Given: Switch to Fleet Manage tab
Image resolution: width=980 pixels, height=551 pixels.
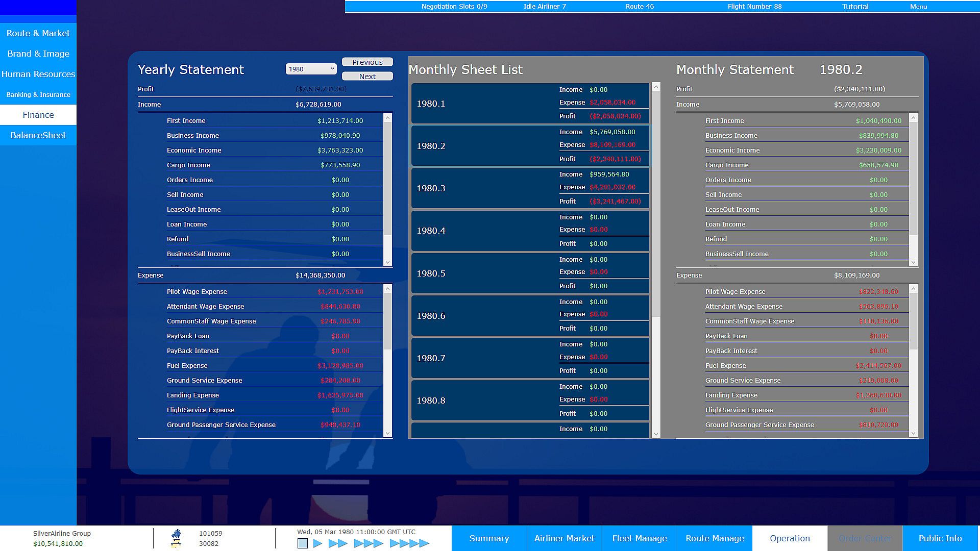Looking at the screenshot, I should (639, 538).
